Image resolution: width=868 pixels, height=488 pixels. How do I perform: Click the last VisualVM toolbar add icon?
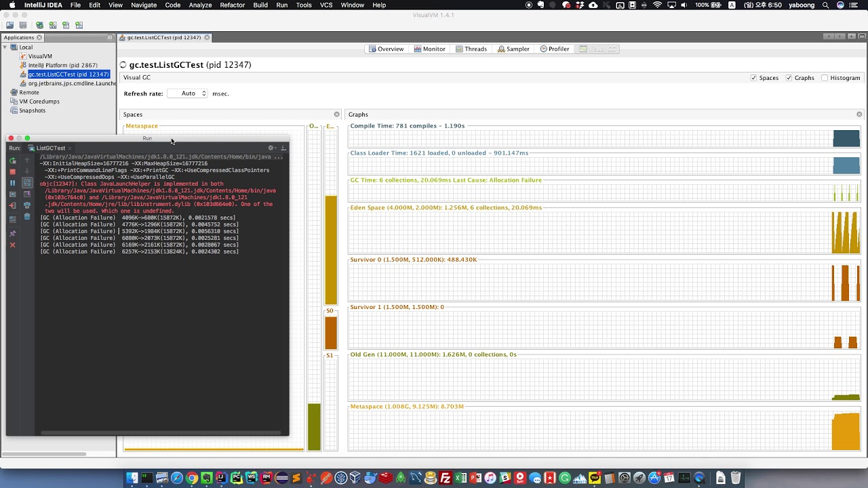[x=79, y=25]
